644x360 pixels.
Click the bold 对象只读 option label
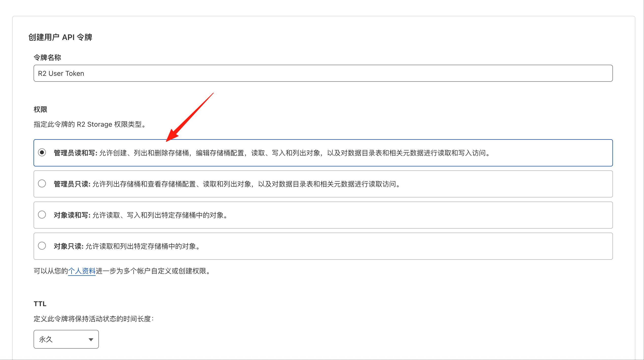(x=68, y=246)
